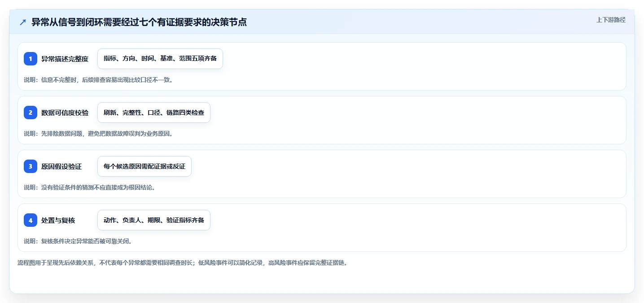Click the 动作、负责人、期限、验证指标齐备 chip

[x=154, y=220]
